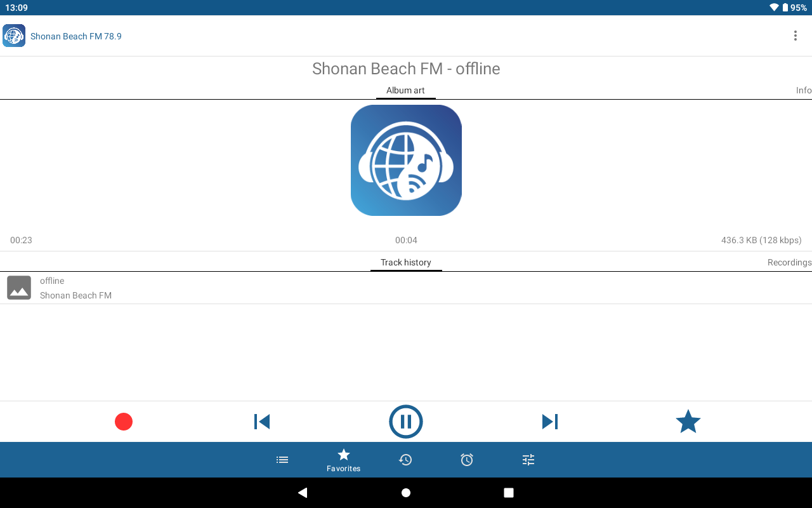
Task: Click the battery status icon
Action: coord(785,8)
